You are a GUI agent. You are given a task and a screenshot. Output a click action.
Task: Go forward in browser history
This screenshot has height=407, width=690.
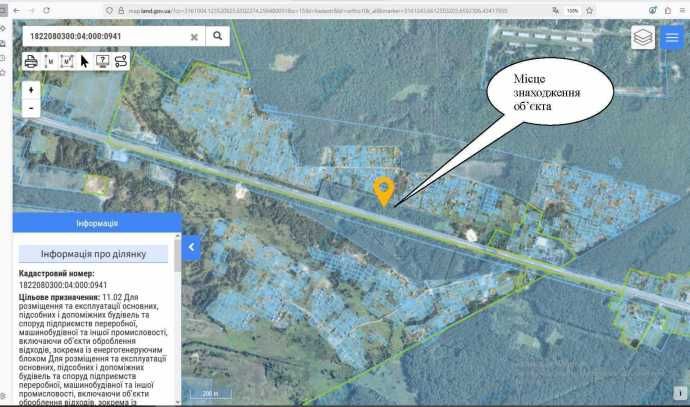(x=32, y=10)
